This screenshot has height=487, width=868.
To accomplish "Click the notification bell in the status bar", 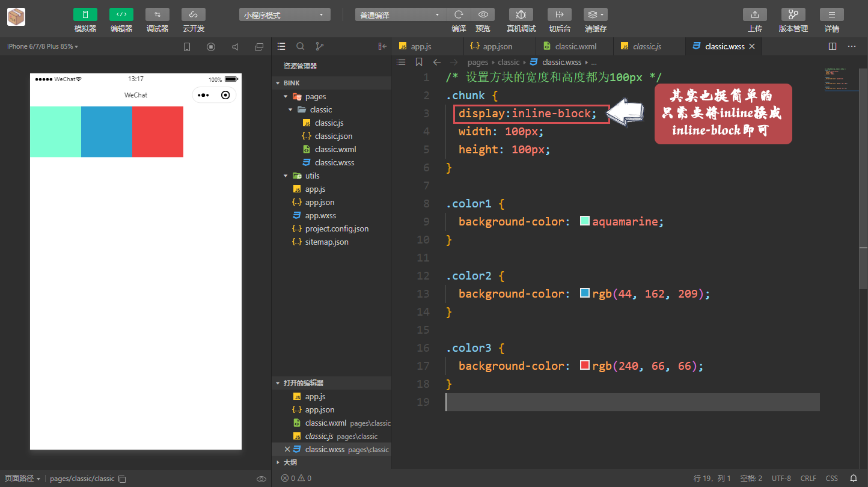I will tap(853, 478).
